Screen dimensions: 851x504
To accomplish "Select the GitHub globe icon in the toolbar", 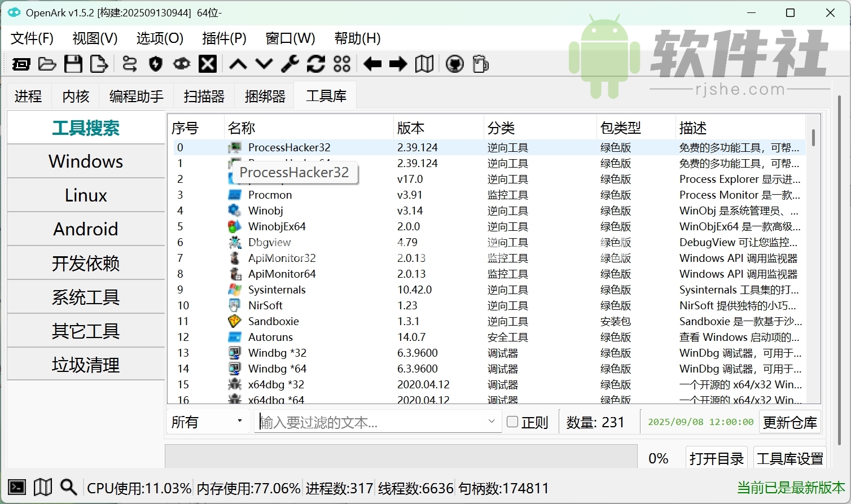I will 454,64.
